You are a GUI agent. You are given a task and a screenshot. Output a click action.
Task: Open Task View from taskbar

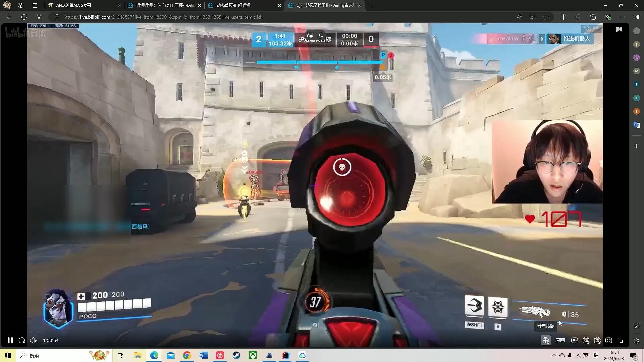(x=121, y=355)
